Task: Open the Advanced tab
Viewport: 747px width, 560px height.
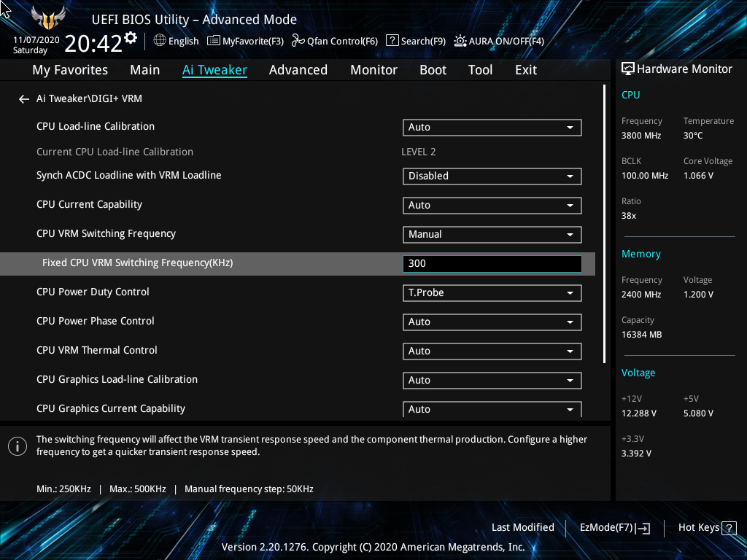Action: pos(298,70)
